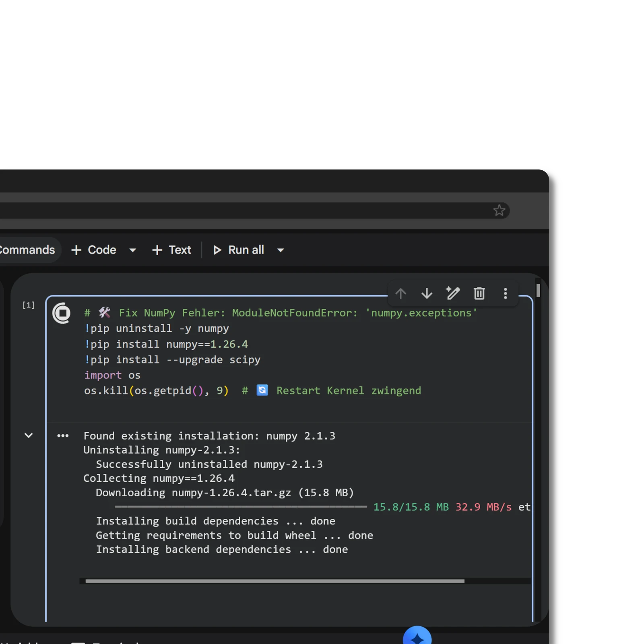
Task: Open output actions three-dot icon
Action: click(x=63, y=436)
